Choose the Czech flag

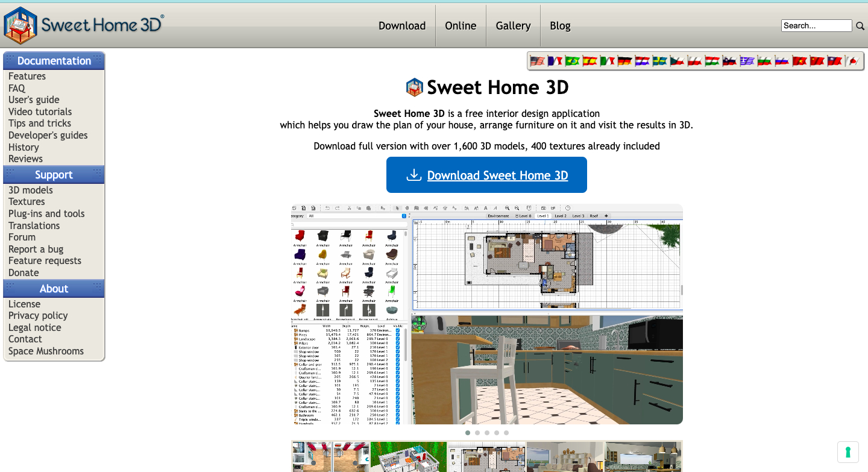678,61
